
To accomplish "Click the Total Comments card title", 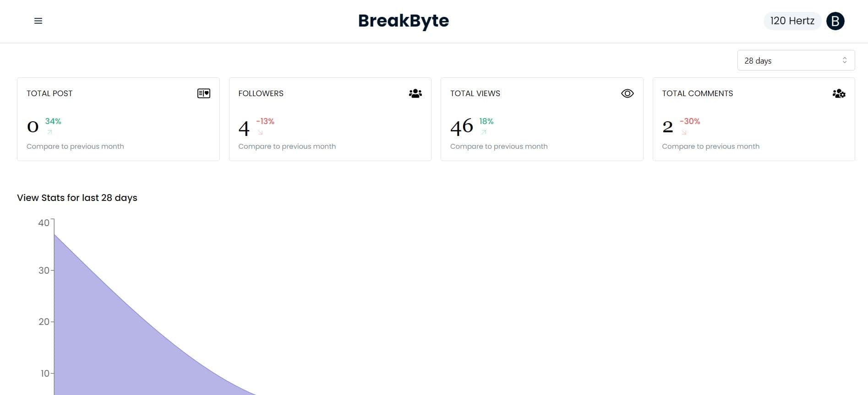I will 698,93.
